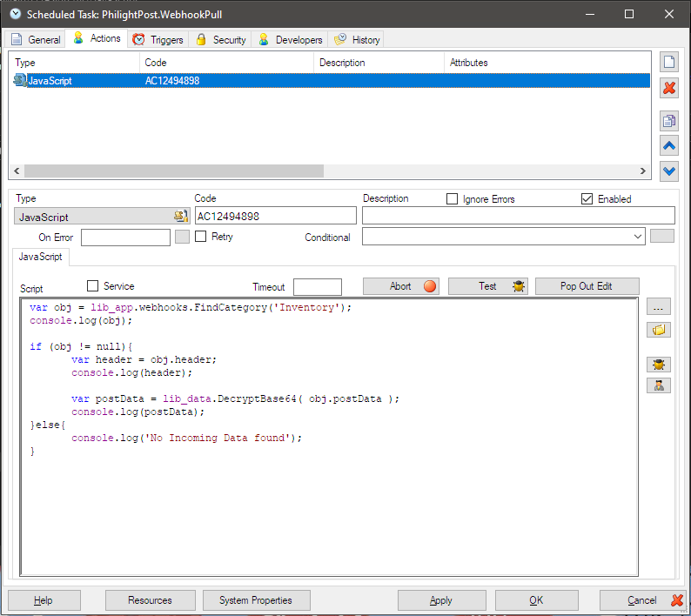Click gray button right of Conditional dropdown

pos(662,236)
